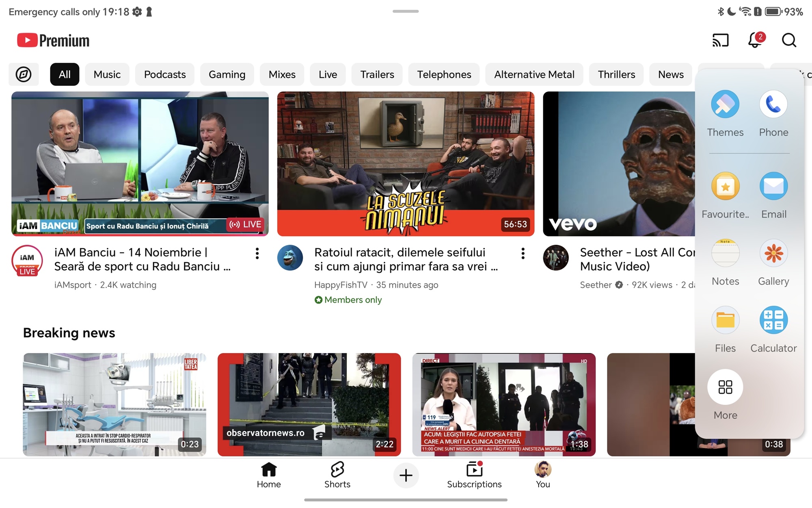
Task: Open the Themes app in the sidebar
Action: coord(725,104)
